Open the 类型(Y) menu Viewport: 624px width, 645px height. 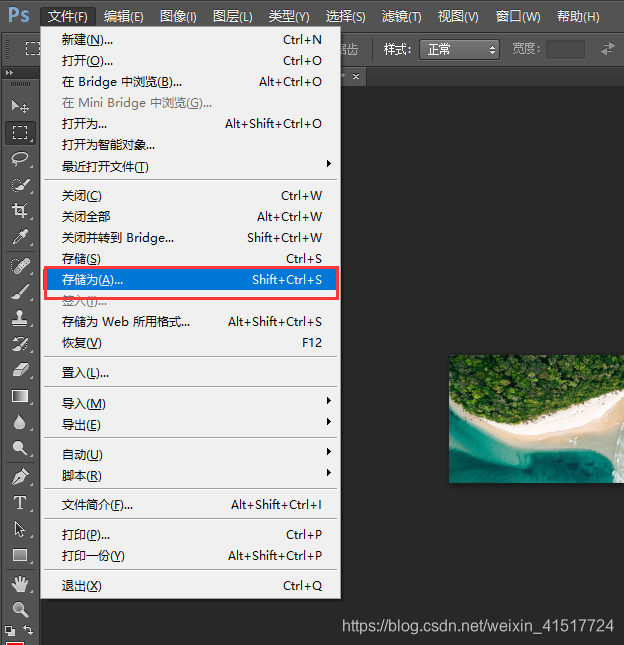(x=289, y=16)
